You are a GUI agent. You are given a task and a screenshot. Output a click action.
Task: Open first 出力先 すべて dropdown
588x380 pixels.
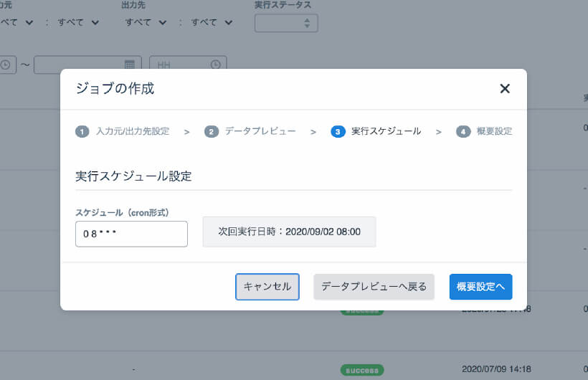coord(146,22)
